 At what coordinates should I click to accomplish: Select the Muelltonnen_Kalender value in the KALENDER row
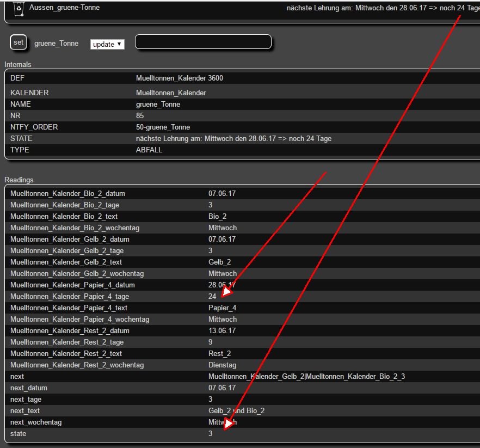point(171,93)
